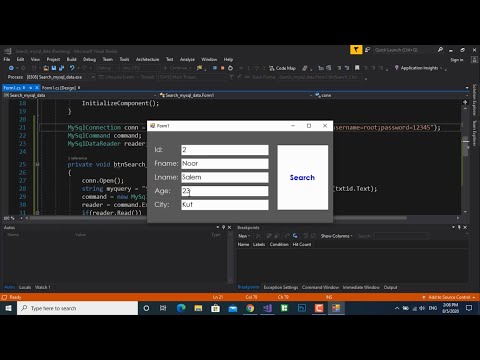The height and width of the screenshot is (360, 480).
Task: Click into the Fname text field
Action: coord(225,164)
